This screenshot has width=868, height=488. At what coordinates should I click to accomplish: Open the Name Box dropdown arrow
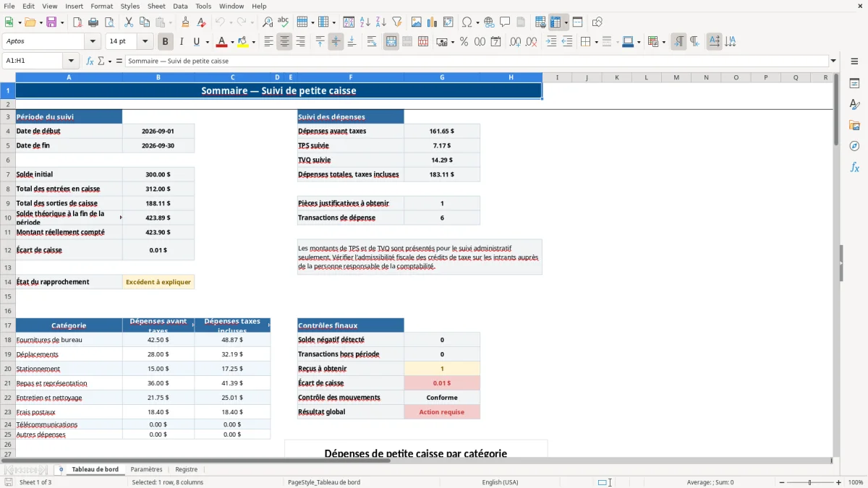71,61
